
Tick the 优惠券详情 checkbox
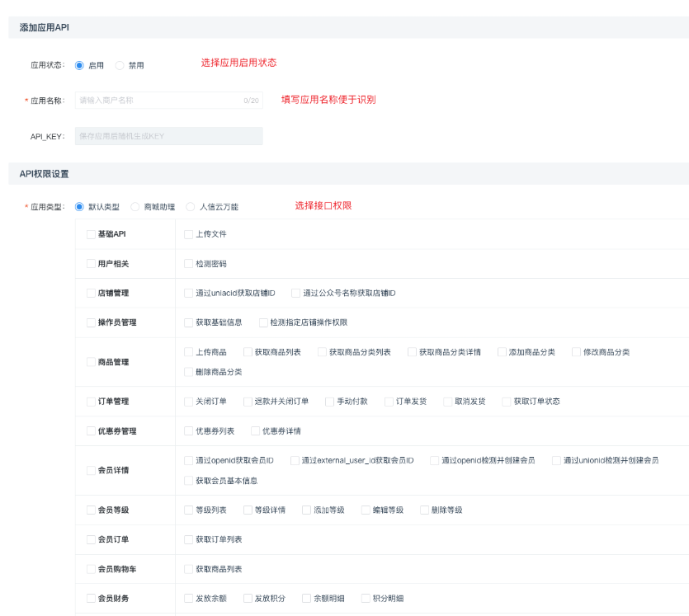tap(255, 430)
